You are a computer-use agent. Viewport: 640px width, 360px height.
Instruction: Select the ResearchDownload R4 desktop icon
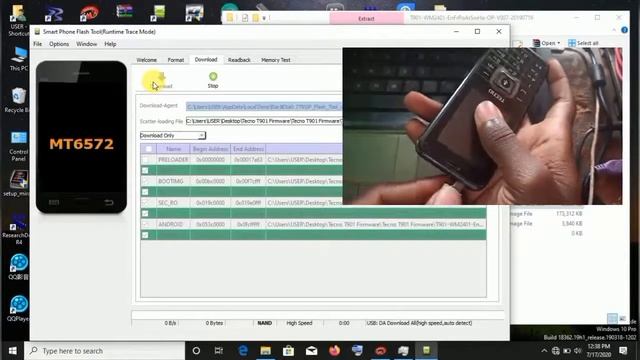point(18,229)
